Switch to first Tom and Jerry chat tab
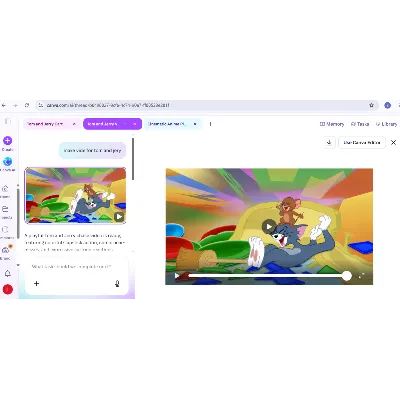Screen dimensions: 400x400 coord(48,124)
